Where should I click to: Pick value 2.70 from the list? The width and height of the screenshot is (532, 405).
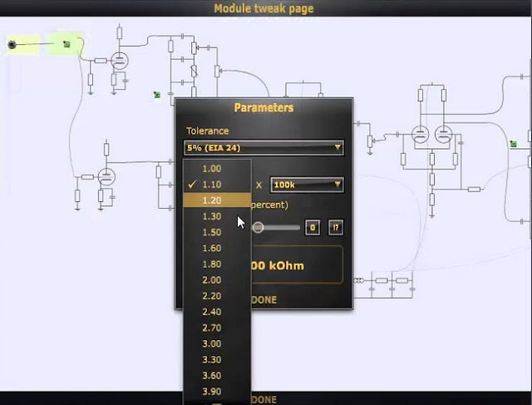pyautogui.click(x=217, y=328)
